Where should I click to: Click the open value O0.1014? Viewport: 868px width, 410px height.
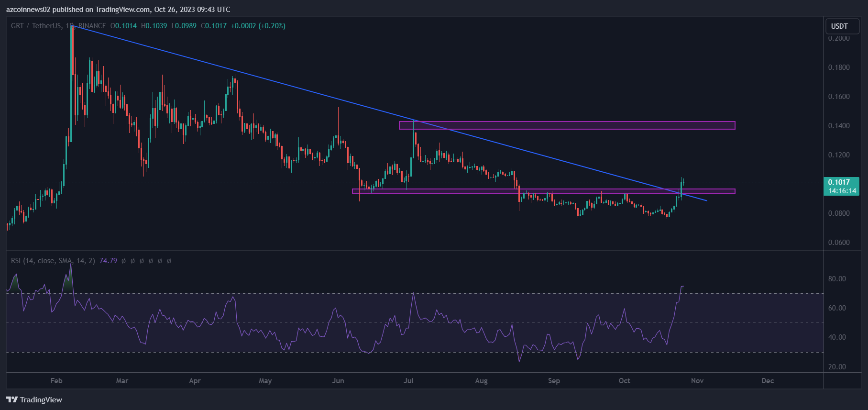pos(123,26)
